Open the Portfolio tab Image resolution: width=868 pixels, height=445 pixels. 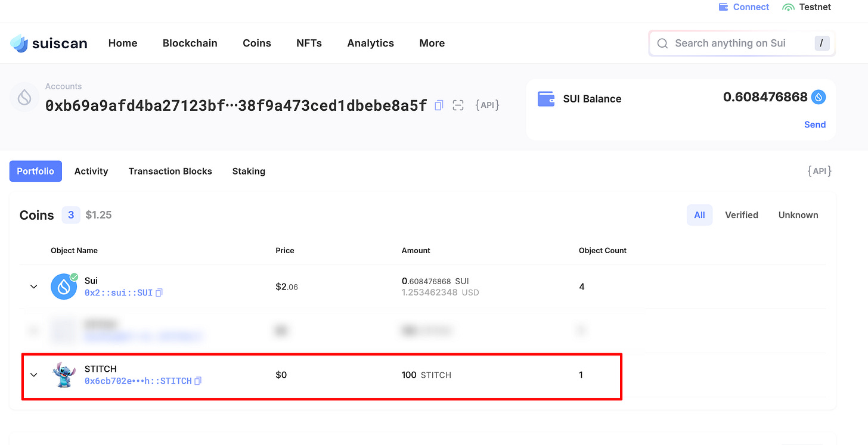pyautogui.click(x=36, y=171)
